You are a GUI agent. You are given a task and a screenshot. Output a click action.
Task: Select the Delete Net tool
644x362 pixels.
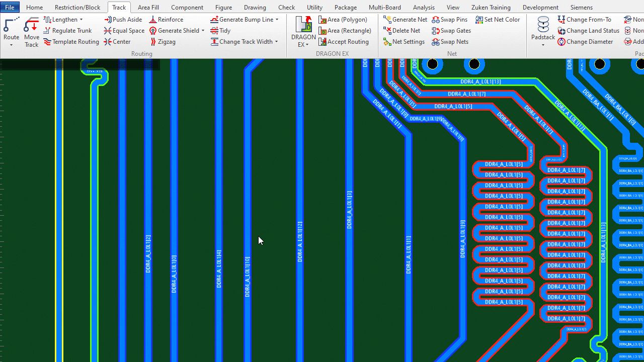coord(402,30)
